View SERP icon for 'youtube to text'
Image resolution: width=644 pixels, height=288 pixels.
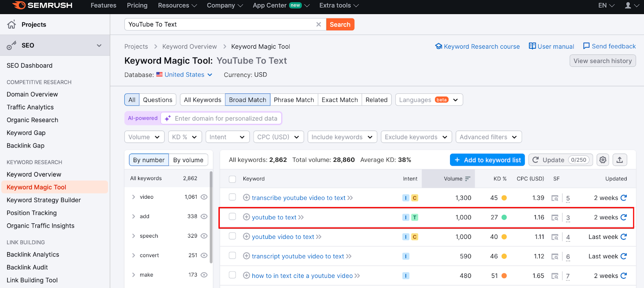coord(555,218)
